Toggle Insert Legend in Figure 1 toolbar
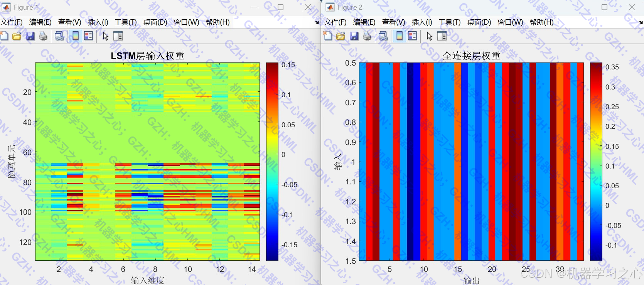Viewport: 644px width, 285px height. pyautogui.click(x=89, y=36)
